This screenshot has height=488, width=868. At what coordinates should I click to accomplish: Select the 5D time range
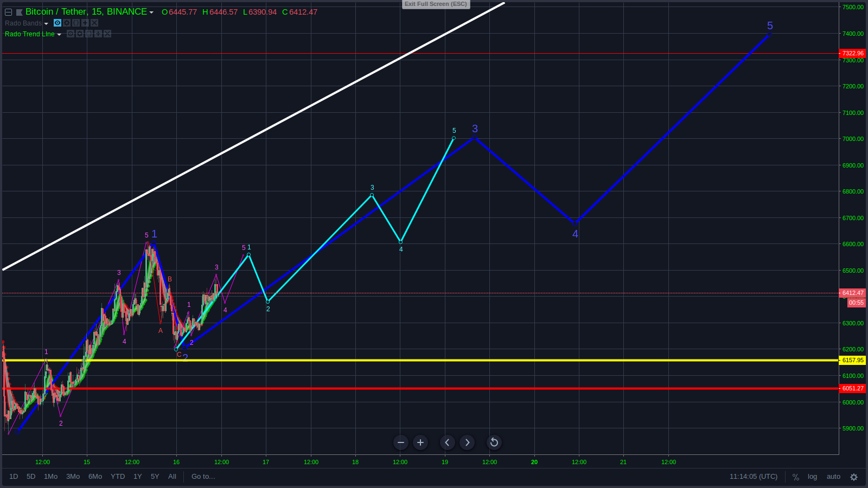click(31, 477)
